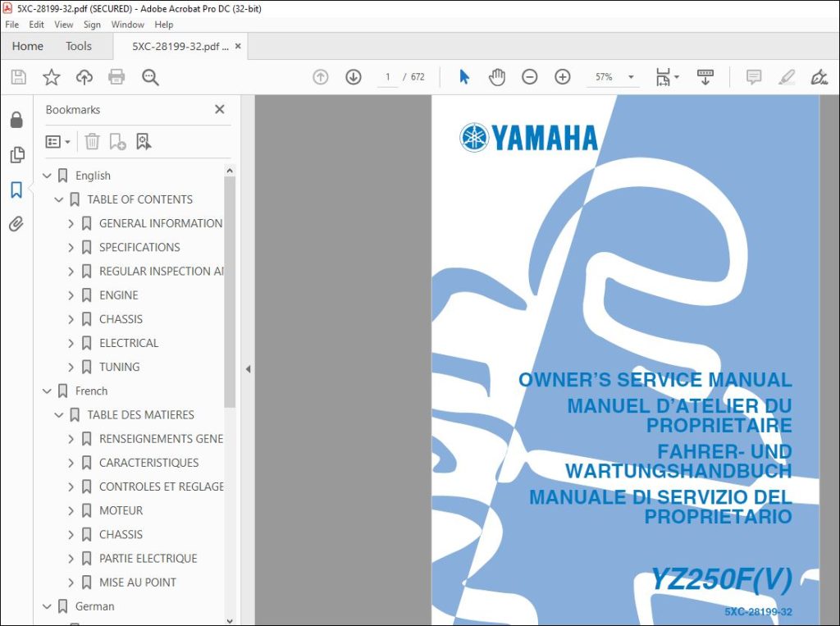This screenshot has height=626, width=840.
Task: Zoom in with the plus button
Action: [x=563, y=77]
